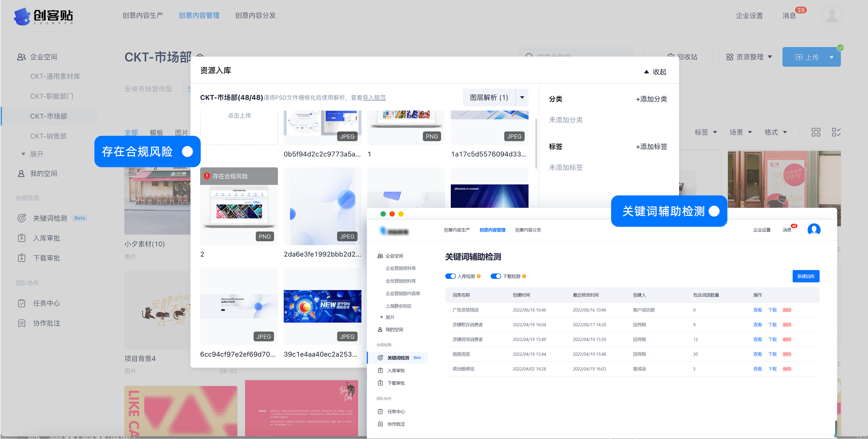Open the 标签 filter dropdown
This screenshot has width=868, height=439.
coord(705,132)
